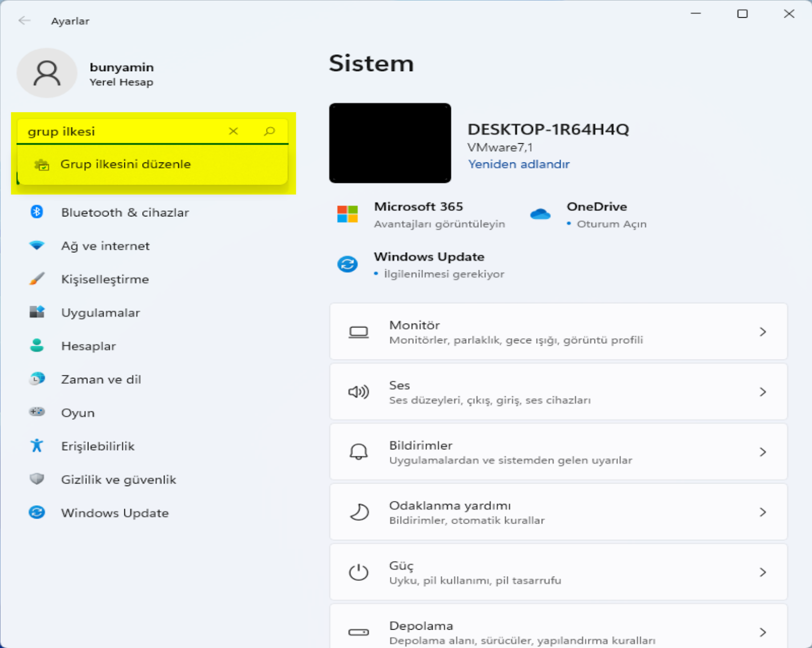Expand the Ses row chevron
This screenshot has height=648, width=812.
pyautogui.click(x=763, y=392)
